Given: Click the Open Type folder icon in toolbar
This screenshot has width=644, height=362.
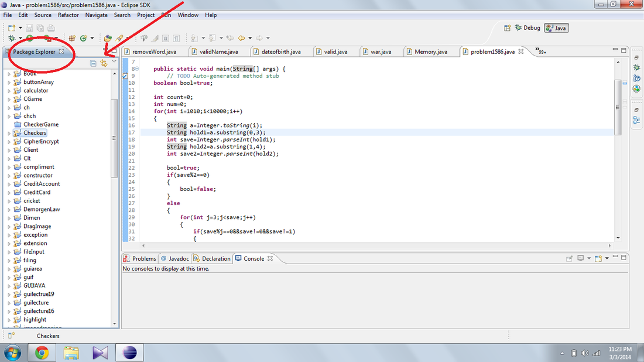Looking at the screenshot, I should pos(108,39).
